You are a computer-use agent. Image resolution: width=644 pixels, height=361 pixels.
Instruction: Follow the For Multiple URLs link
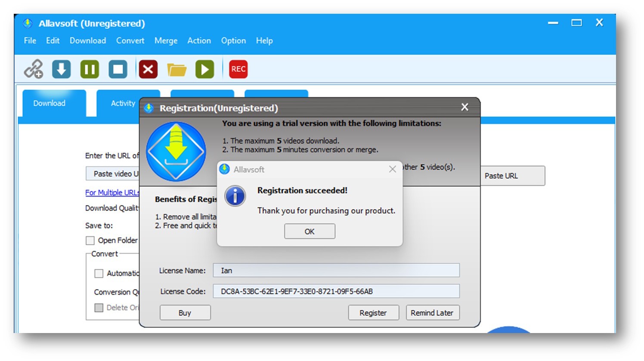(112, 193)
